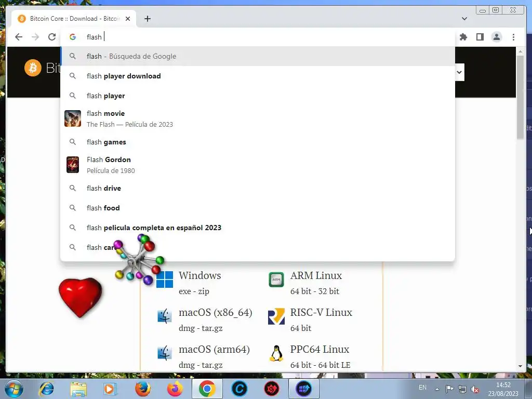The width and height of the screenshot is (532, 399).
Task: Open the red shield app in taskbar
Action: tap(271, 389)
